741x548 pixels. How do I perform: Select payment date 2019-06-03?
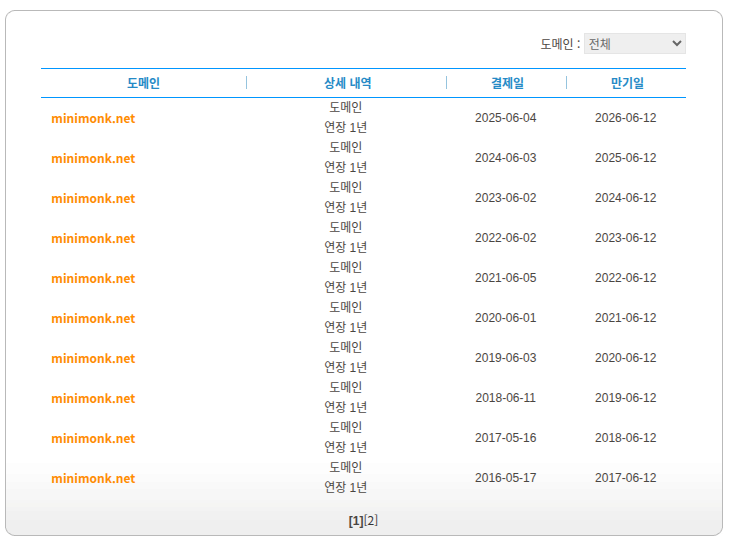coord(506,358)
